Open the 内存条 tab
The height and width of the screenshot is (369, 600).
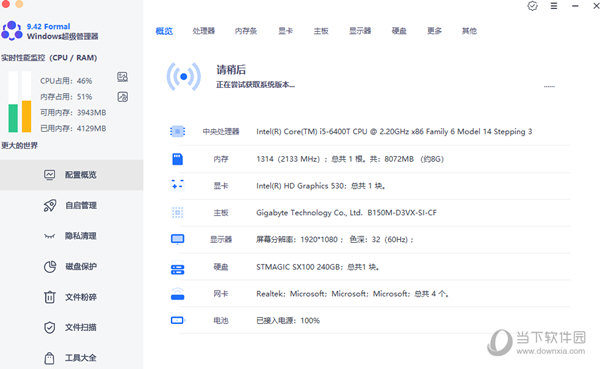[x=246, y=31]
